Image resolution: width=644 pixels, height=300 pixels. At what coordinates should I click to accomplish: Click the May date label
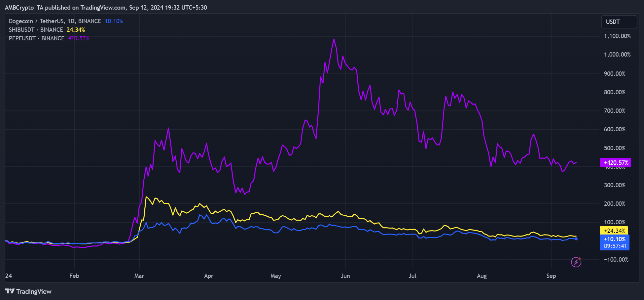276,276
